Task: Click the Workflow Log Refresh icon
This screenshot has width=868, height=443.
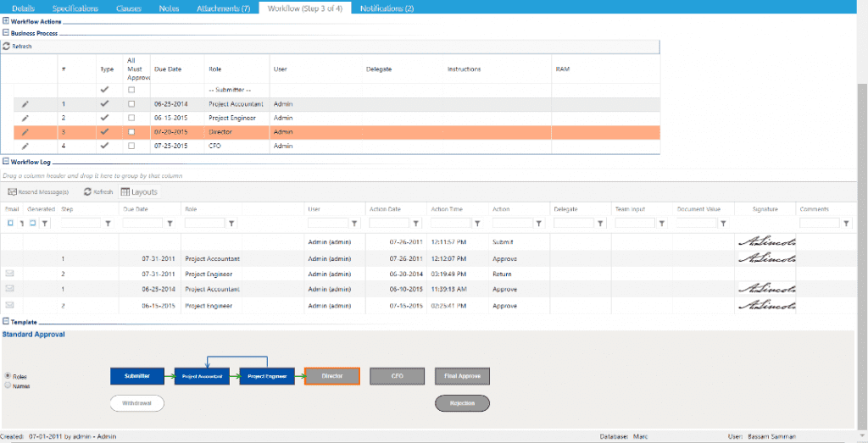Action: 87,192
